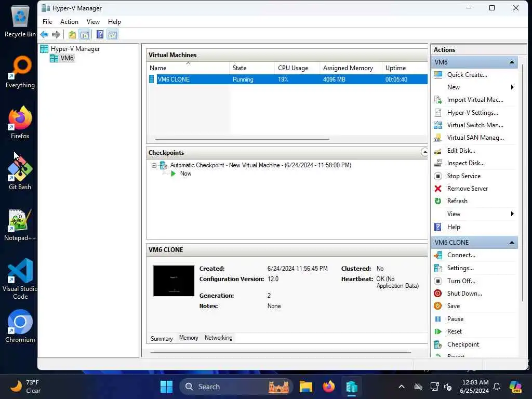Collapse the VM6 CLONE actions section

pos(512,243)
